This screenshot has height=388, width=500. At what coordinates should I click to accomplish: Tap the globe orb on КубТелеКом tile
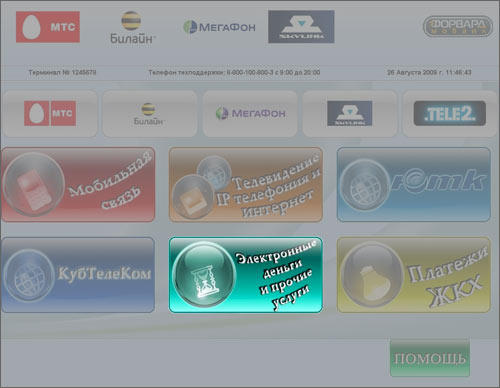[x=29, y=276]
